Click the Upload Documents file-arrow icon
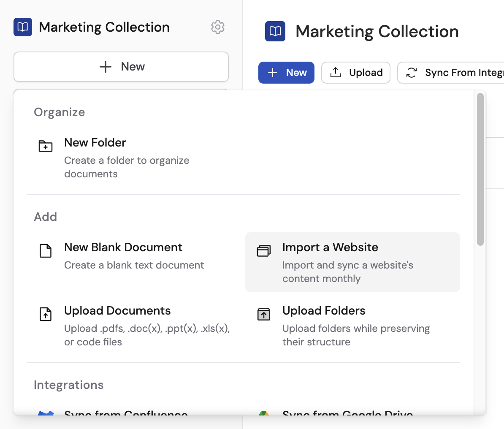The width and height of the screenshot is (504, 429). (x=46, y=314)
